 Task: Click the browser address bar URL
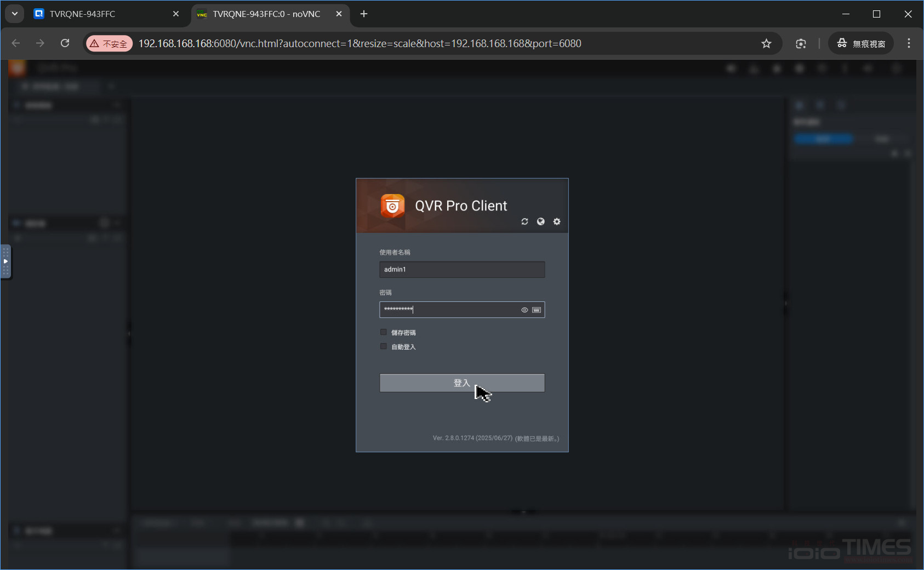tap(360, 44)
